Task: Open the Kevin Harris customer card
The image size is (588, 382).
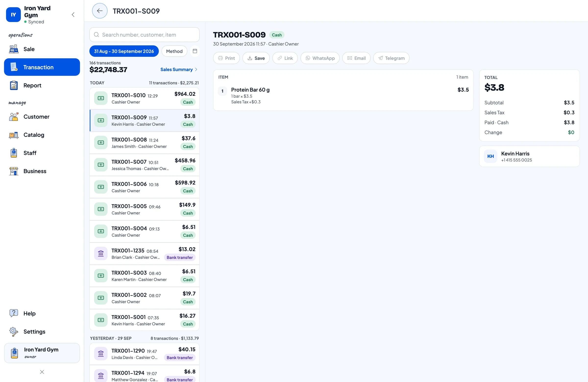Action: pos(529,156)
